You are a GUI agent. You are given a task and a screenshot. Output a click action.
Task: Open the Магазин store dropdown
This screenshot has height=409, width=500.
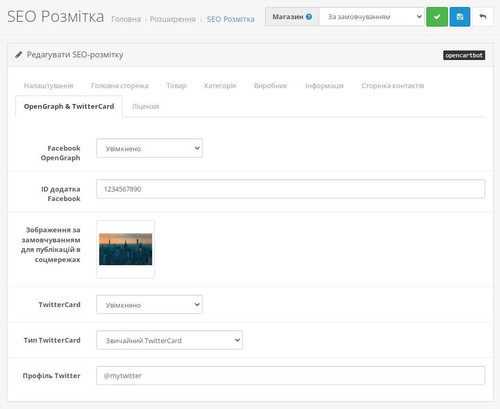pyautogui.click(x=372, y=17)
